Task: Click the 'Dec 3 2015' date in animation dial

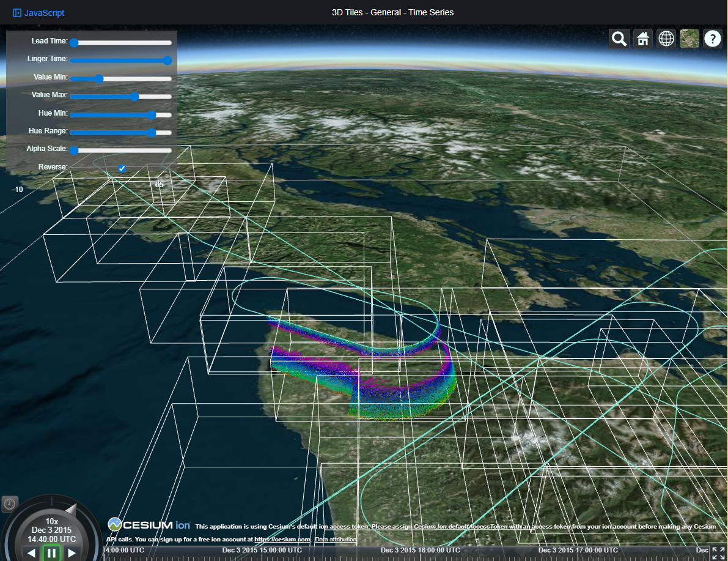Action: [51, 530]
